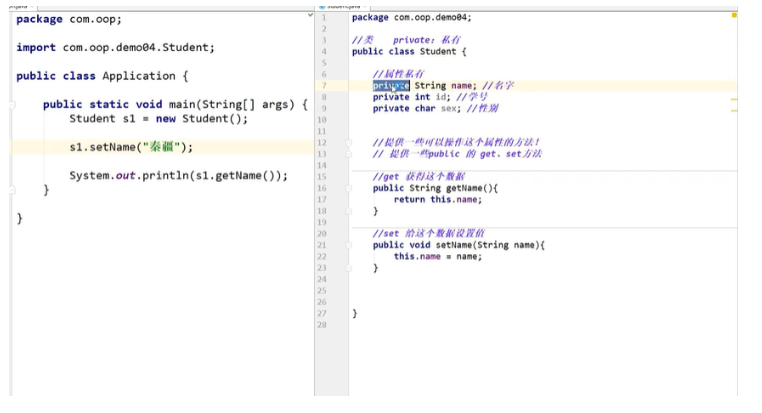This screenshot has height=413, width=762.
Task: Click the yellow warning indicator in Student editor
Action: [734, 16]
